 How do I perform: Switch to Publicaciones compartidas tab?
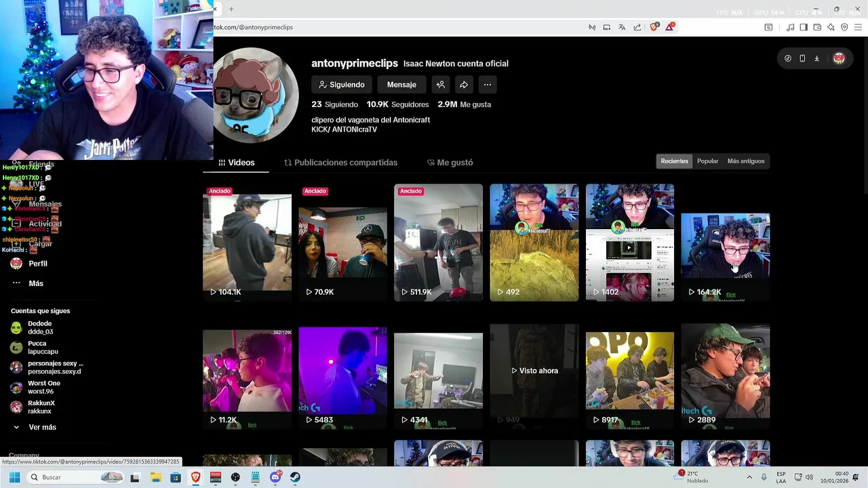tap(340, 163)
